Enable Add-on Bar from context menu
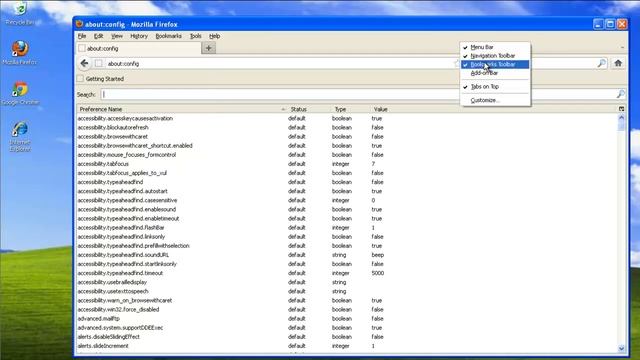Viewport: 640px width, 360px height. (496, 73)
